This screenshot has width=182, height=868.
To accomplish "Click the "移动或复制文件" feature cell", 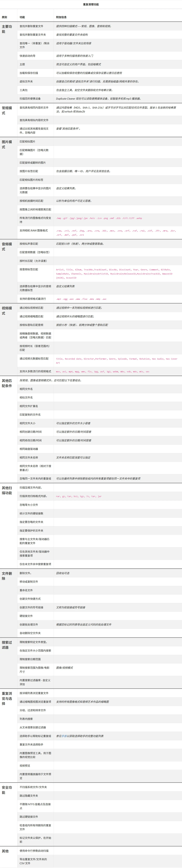I will click(35, 582).
